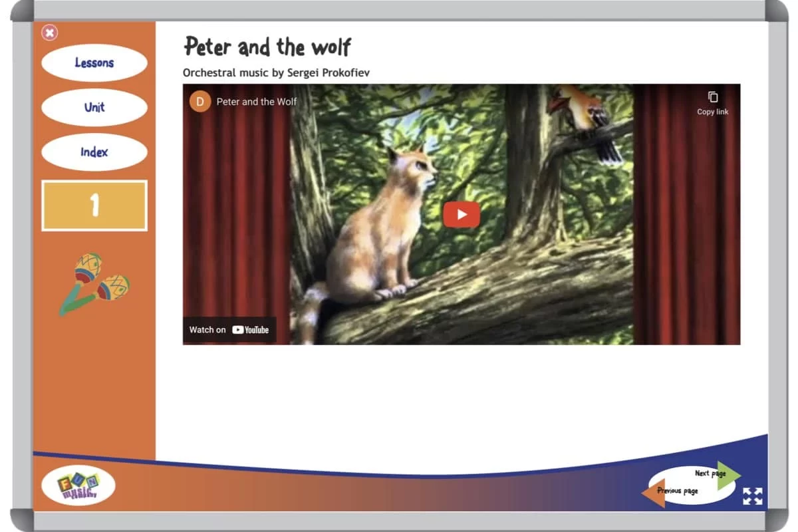
Task: Click the Peter and the wolf page heading
Action: 267,47
